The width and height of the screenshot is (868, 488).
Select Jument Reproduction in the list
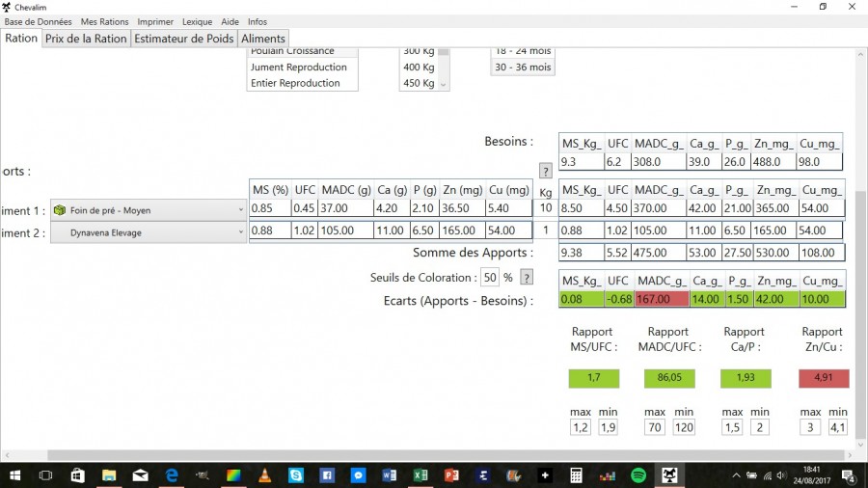click(x=299, y=68)
